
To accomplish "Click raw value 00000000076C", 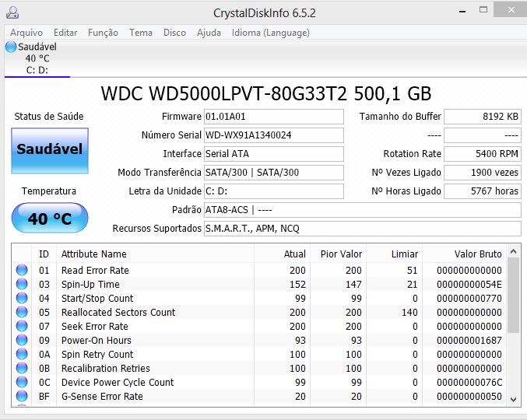I will (x=469, y=382).
